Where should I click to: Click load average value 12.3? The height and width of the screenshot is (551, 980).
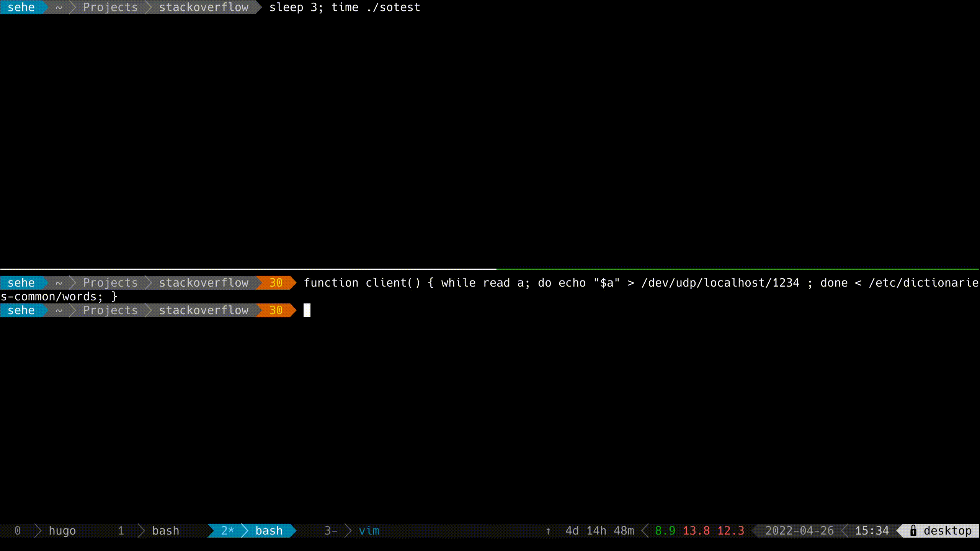point(731,531)
